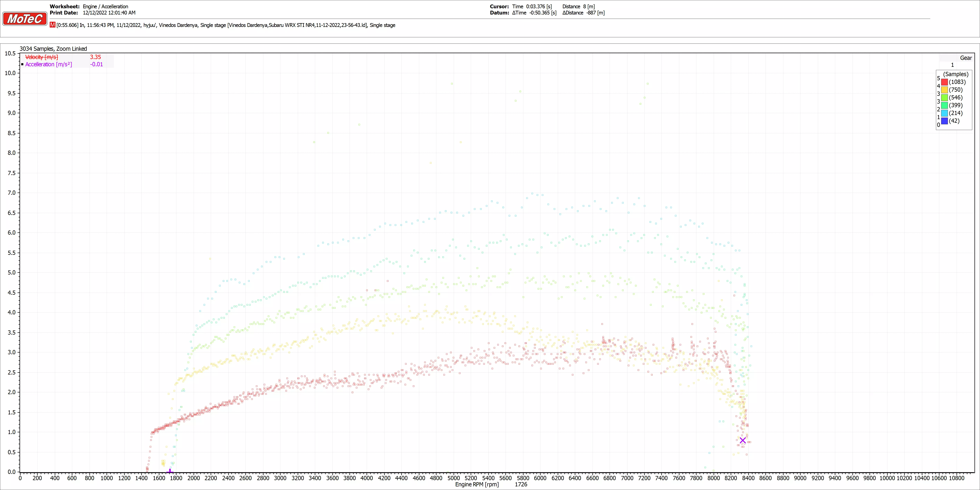Click the yellow gear 4 legend swatch
980x490 pixels.
click(944, 90)
